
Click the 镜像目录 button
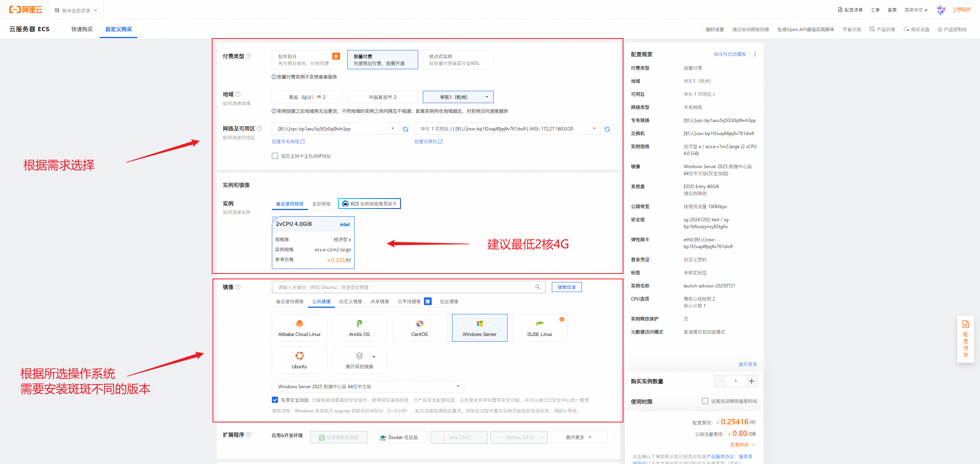pyautogui.click(x=566, y=287)
